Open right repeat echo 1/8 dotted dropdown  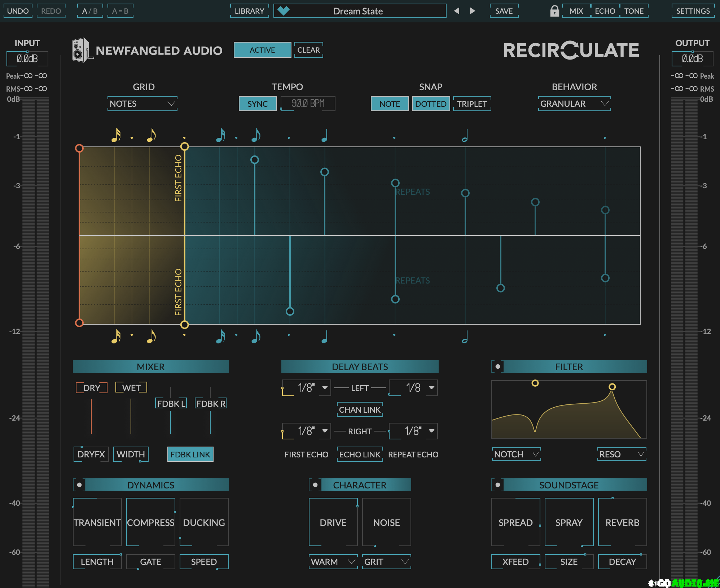coord(413,431)
